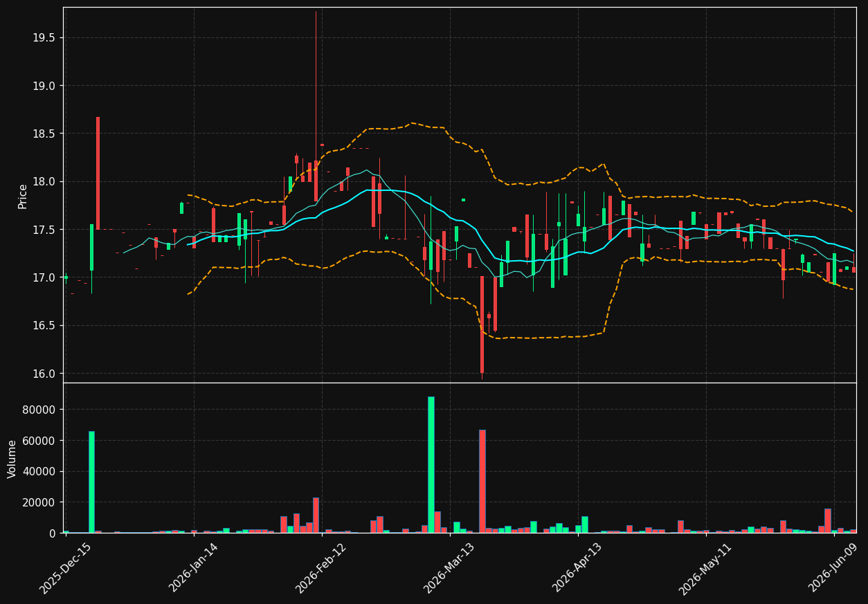Click the 2026-Feb-12 date label
This screenshot has height=604, width=868.
coord(321,568)
